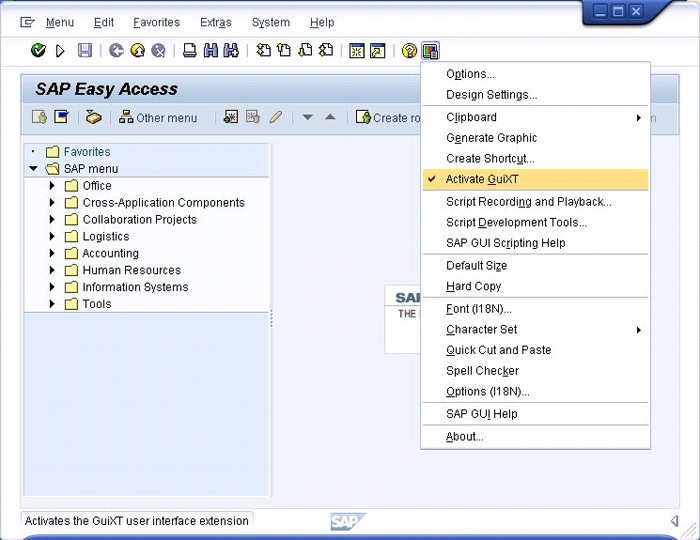Image resolution: width=700 pixels, height=540 pixels.
Task: Click the green Back arrow icon
Action: pos(117,50)
